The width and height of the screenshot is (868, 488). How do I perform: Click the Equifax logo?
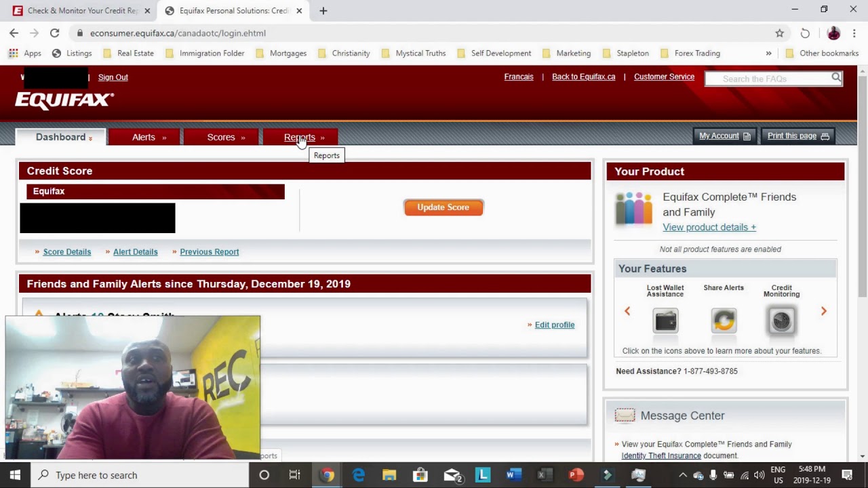tap(64, 100)
